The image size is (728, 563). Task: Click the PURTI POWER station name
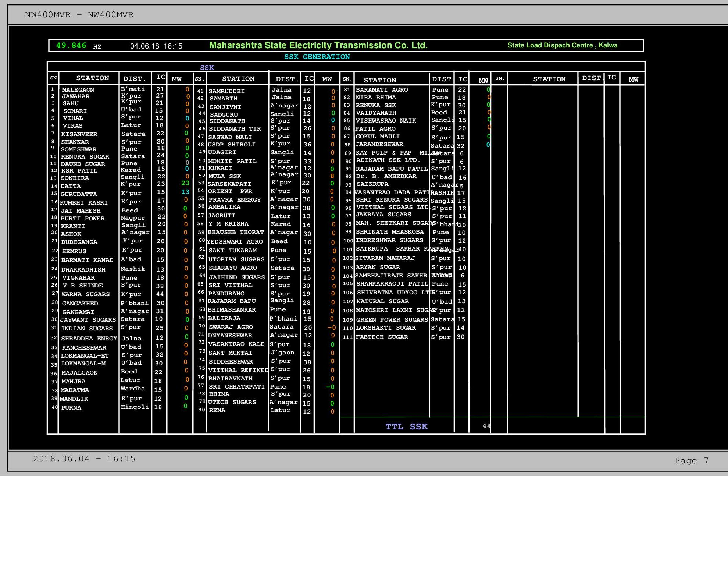(x=83, y=219)
